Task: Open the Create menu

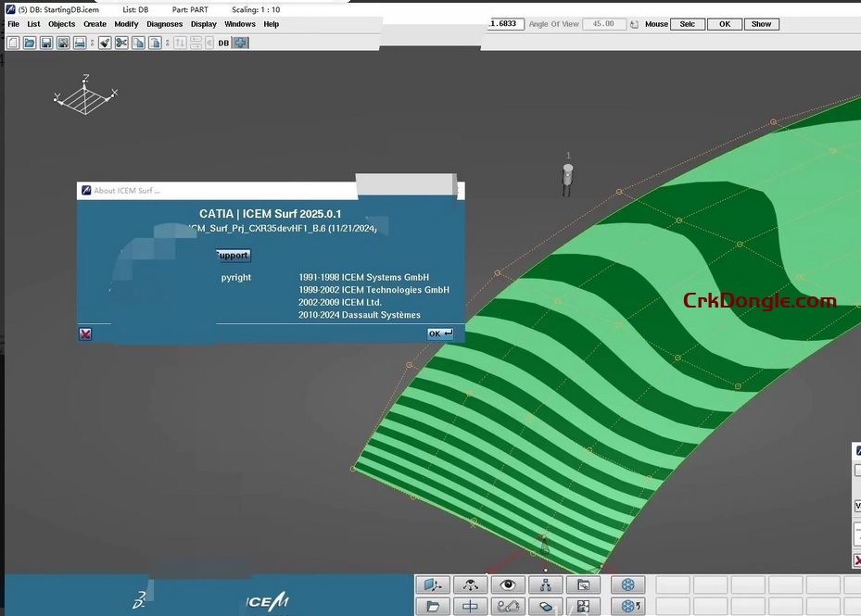Action: (95, 24)
